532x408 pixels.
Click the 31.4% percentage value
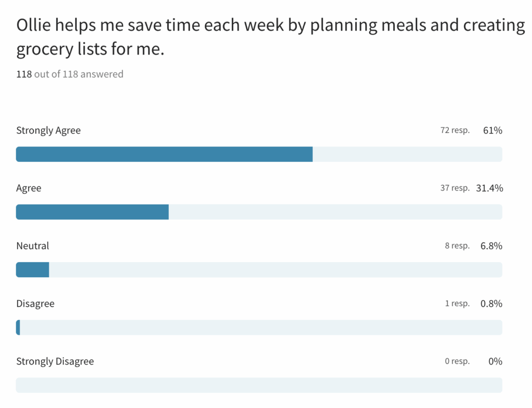tap(489, 188)
